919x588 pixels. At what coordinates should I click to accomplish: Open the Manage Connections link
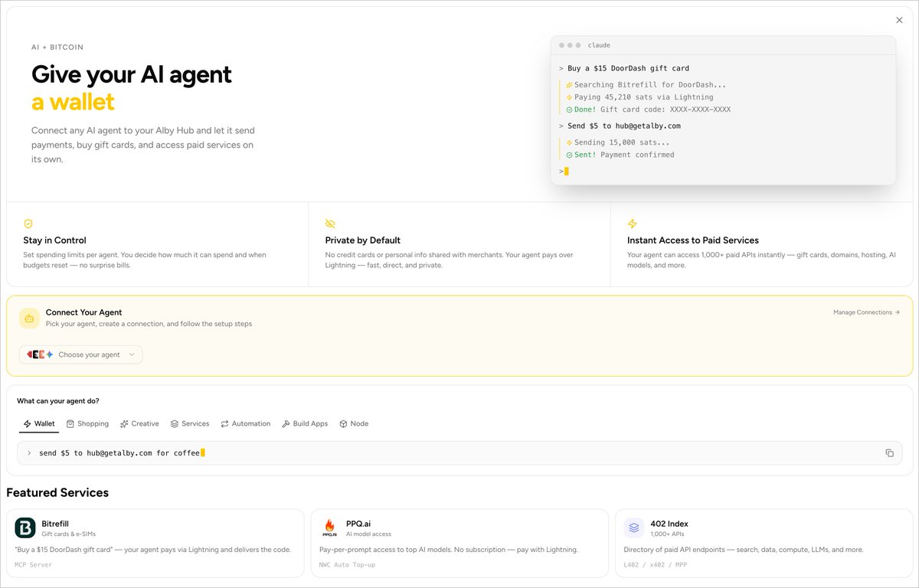coord(866,312)
